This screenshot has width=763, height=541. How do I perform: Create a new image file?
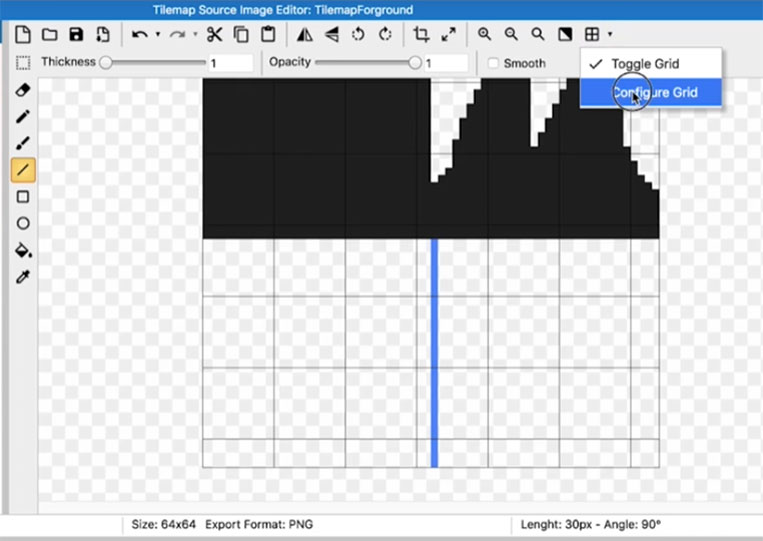(x=23, y=35)
